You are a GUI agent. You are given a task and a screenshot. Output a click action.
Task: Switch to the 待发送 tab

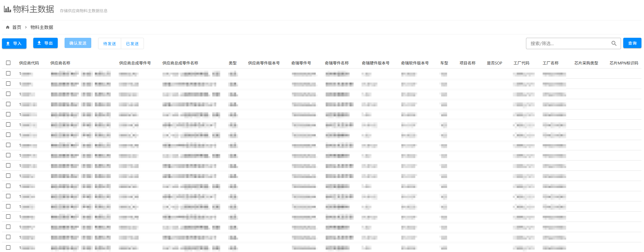coord(109,44)
